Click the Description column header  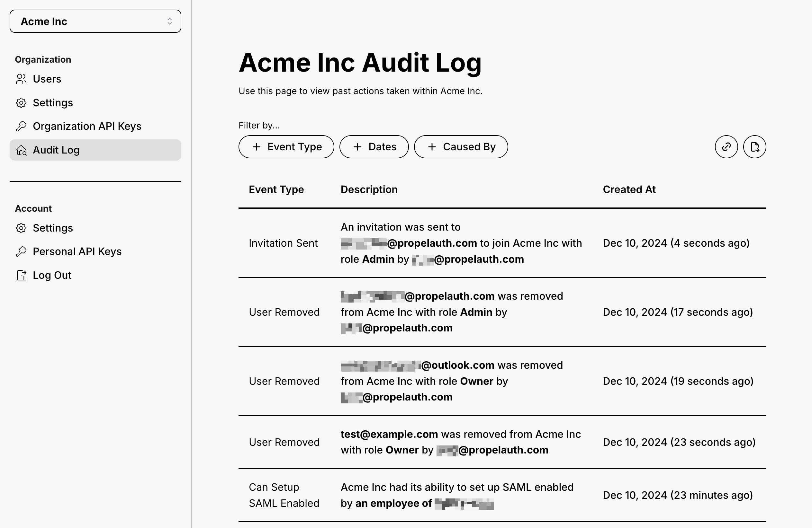pos(369,189)
